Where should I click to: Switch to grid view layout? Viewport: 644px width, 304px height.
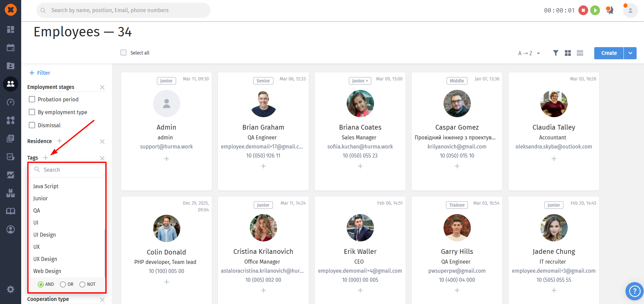[568, 53]
